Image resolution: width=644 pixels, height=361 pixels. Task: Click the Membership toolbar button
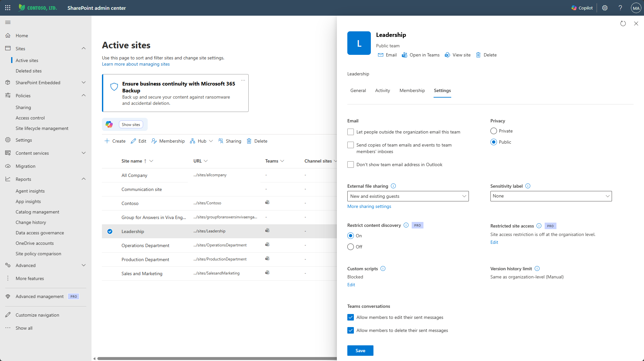coord(168,141)
